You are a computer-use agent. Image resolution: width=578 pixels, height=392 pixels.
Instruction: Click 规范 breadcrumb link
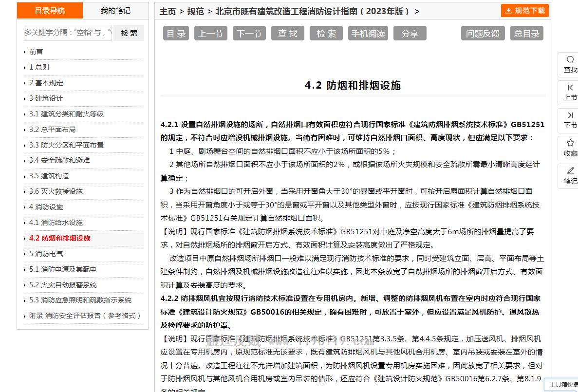click(195, 11)
